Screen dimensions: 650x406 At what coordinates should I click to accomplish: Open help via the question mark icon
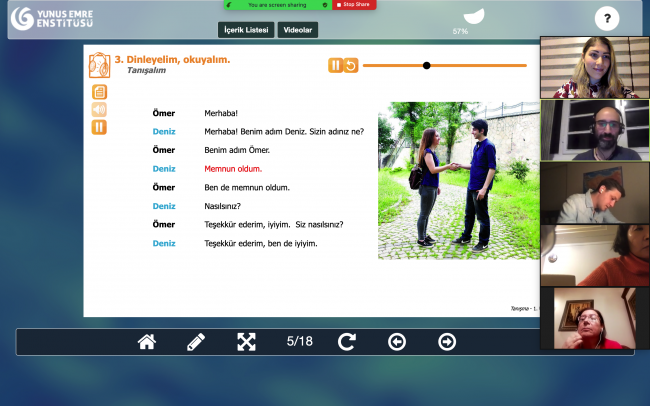coord(607,18)
